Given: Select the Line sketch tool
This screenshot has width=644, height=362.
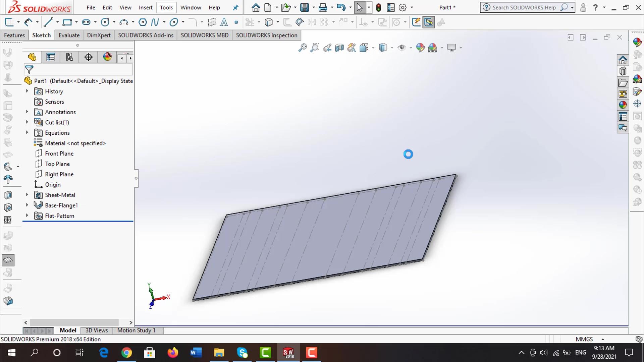Looking at the screenshot, I should coord(49,22).
